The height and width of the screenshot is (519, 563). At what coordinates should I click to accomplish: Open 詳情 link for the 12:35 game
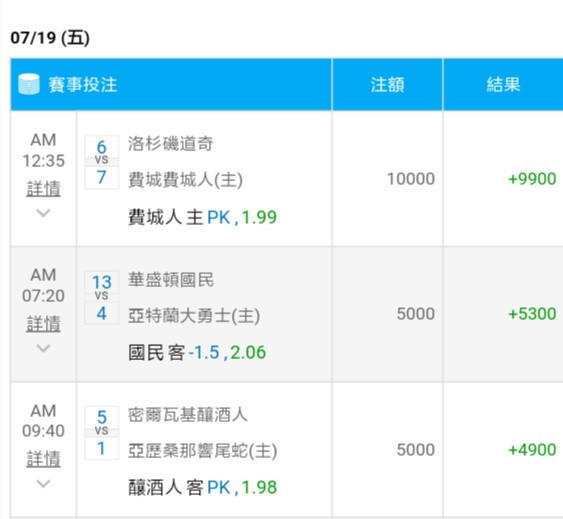pos(43,189)
